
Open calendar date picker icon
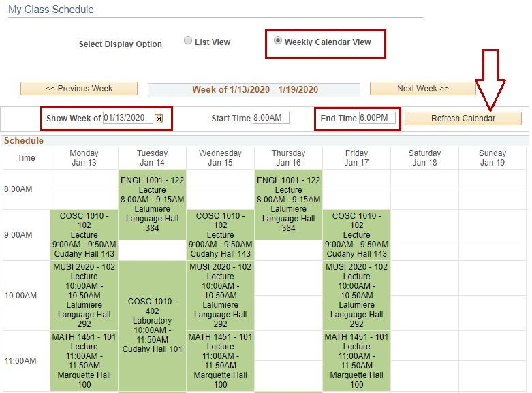tap(159, 119)
